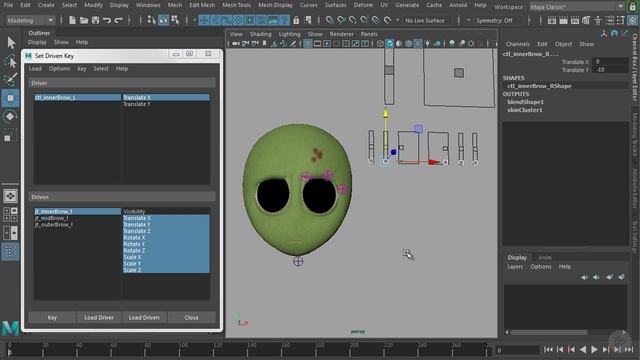The height and width of the screenshot is (360, 640).
Task: Click the Open Scene folder icon
Action: (84, 20)
